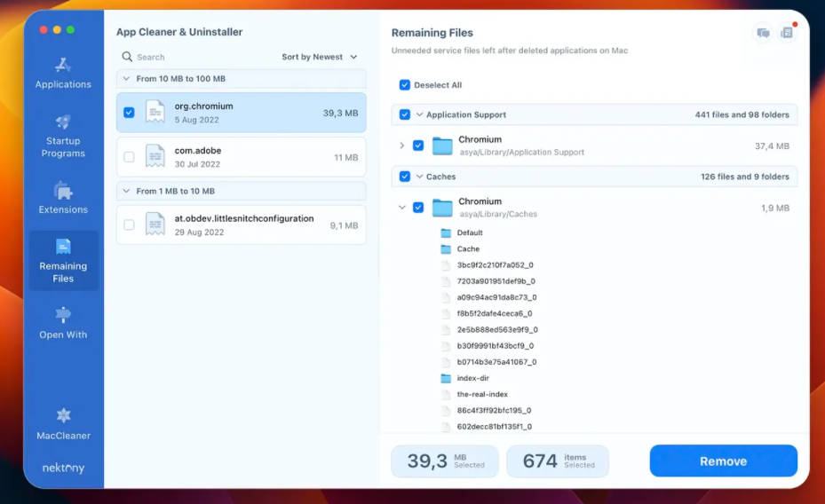Click the org.chromium file icon
Screen dimensions: 825x504
pyautogui.click(x=155, y=112)
